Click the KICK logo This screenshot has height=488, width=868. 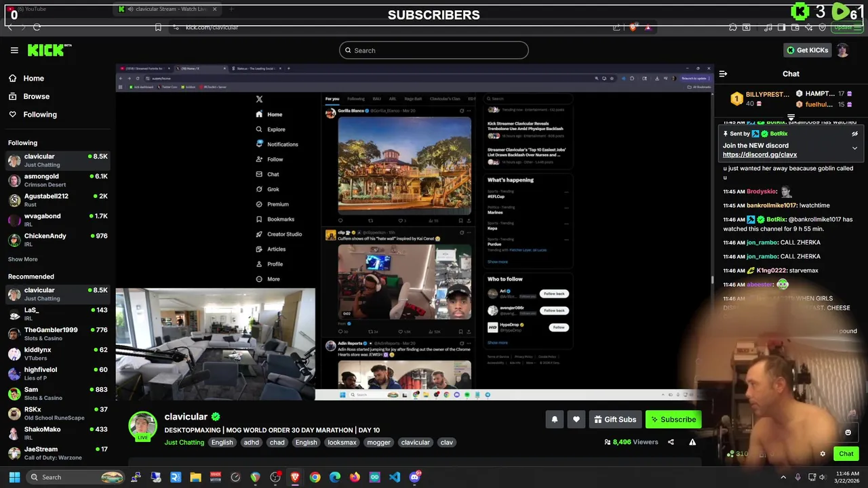point(49,50)
